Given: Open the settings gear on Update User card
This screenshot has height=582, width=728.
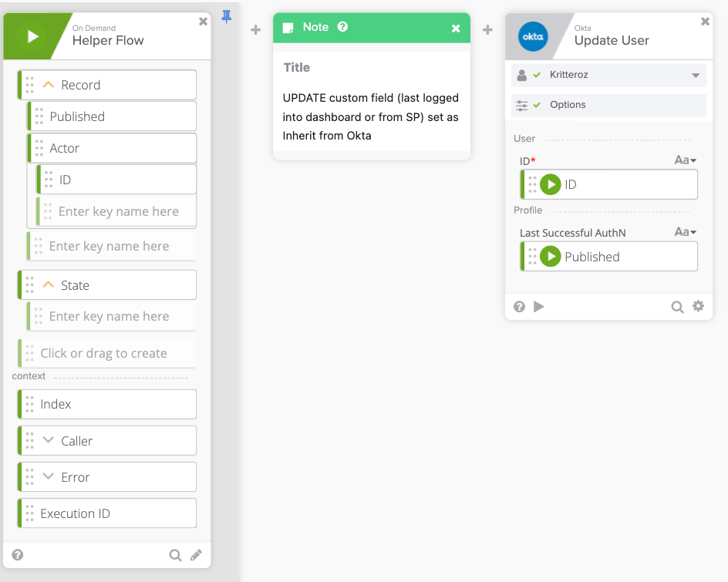Looking at the screenshot, I should point(698,306).
